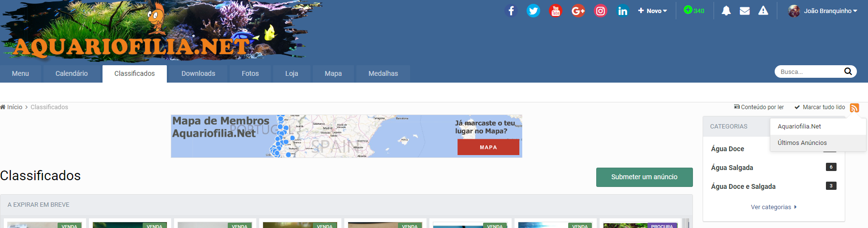This screenshot has width=868, height=228.
Task: Expand the Novo create menu
Action: click(x=652, y=11)
